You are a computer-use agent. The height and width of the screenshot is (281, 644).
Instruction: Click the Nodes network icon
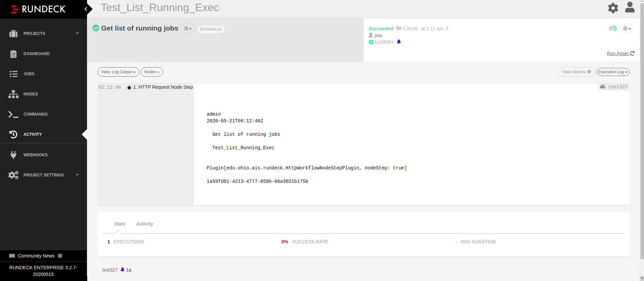click(x=13, y=94)
